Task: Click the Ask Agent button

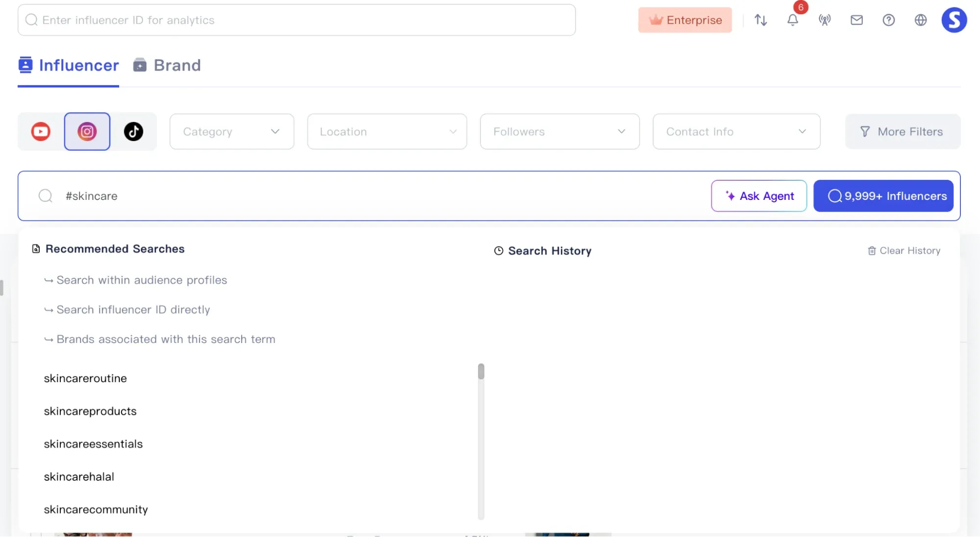Action: (759, 196)
